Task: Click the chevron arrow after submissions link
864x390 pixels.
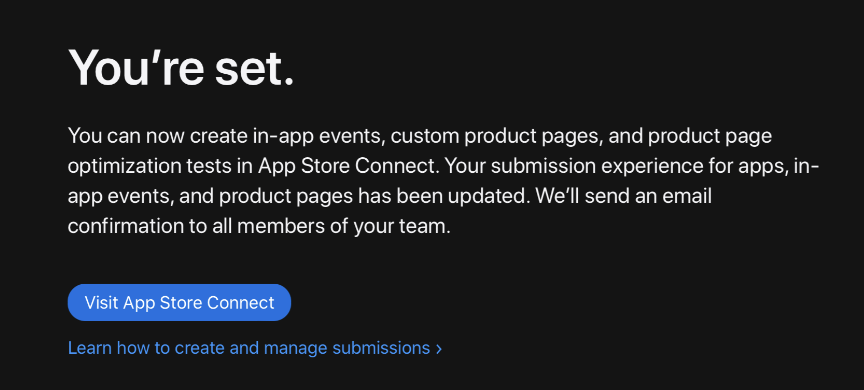Action: [439, 349]
